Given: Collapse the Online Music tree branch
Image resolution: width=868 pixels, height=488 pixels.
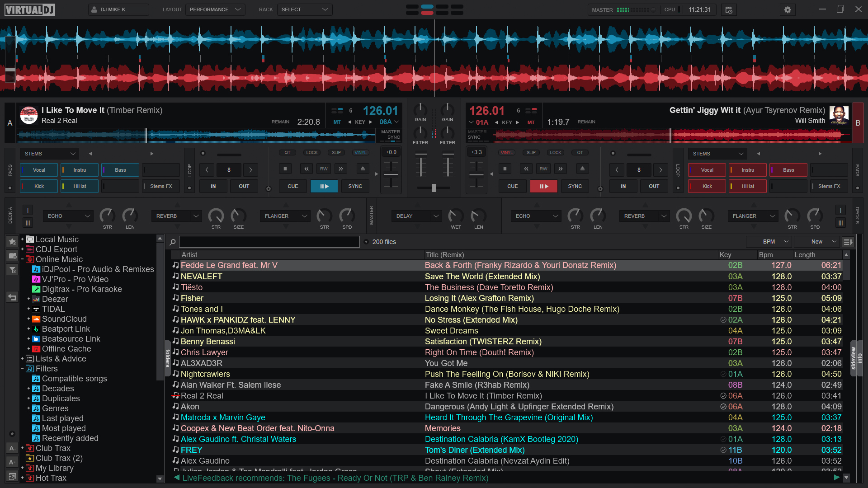Looking at the screenshot, I should click(x=22, y=259).
